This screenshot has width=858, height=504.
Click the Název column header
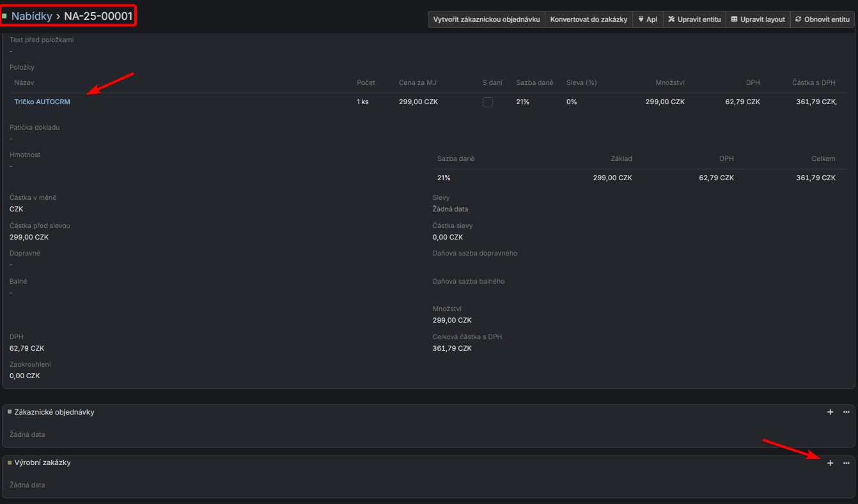(24, 83)
